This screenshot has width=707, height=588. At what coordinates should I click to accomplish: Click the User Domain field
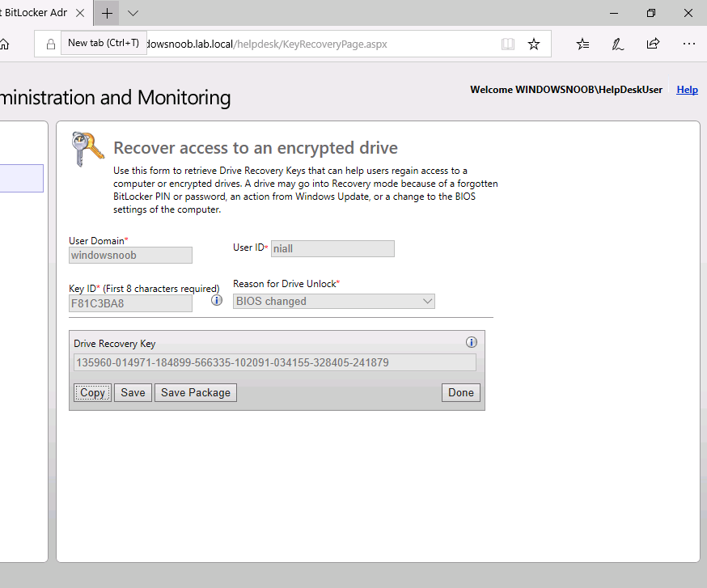coord(131,256)
